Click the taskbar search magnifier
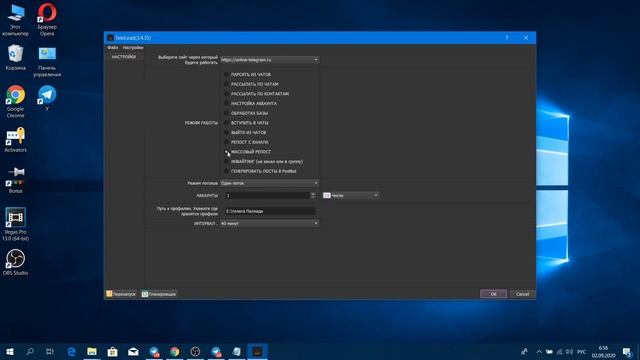 click(30, 351)
